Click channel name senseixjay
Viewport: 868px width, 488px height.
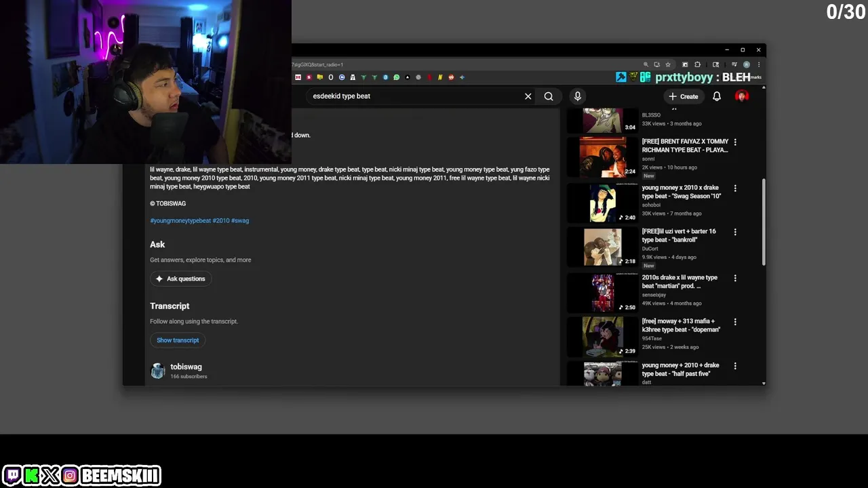[654, 295]
